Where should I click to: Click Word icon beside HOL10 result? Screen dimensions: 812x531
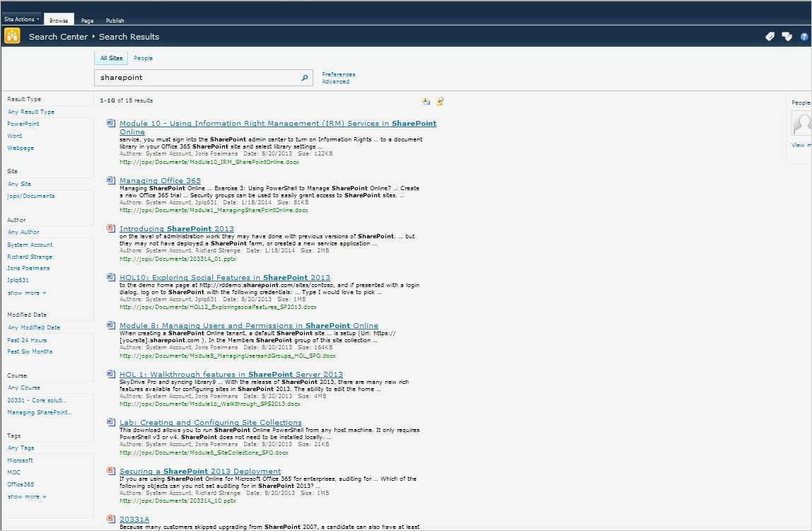(111, 277)
